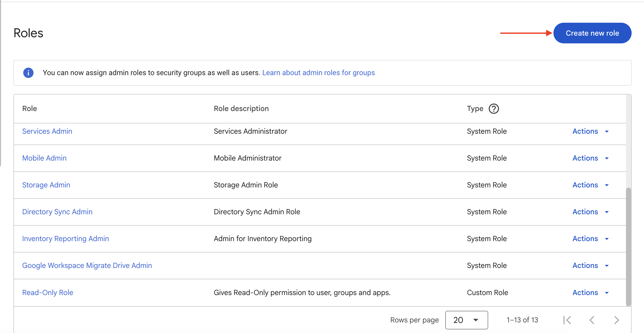Click the Type help question mark icon
The height and width of the screenshot is (333, 644).
click(494, 109)
